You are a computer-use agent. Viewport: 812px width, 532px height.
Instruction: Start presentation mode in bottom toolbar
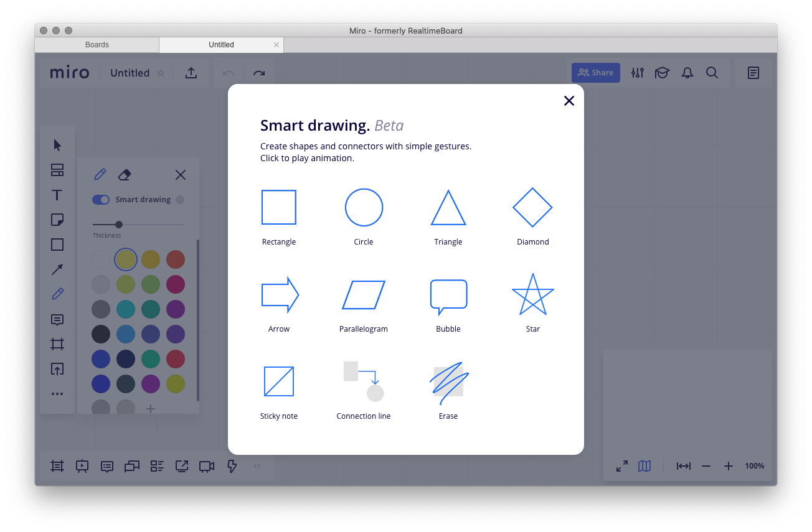click(x=82, y=466)
